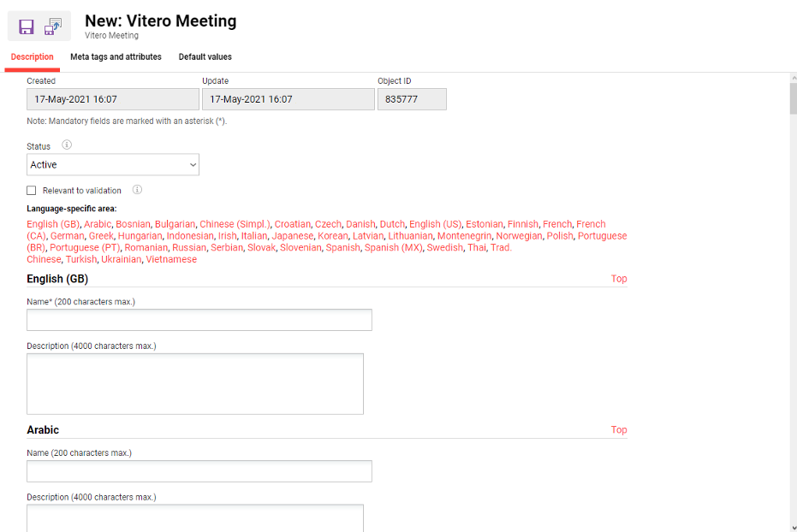The image size is (797, 532).
Task: Switch to the Meta tags and attributes tab
Action: pos(116,57)
